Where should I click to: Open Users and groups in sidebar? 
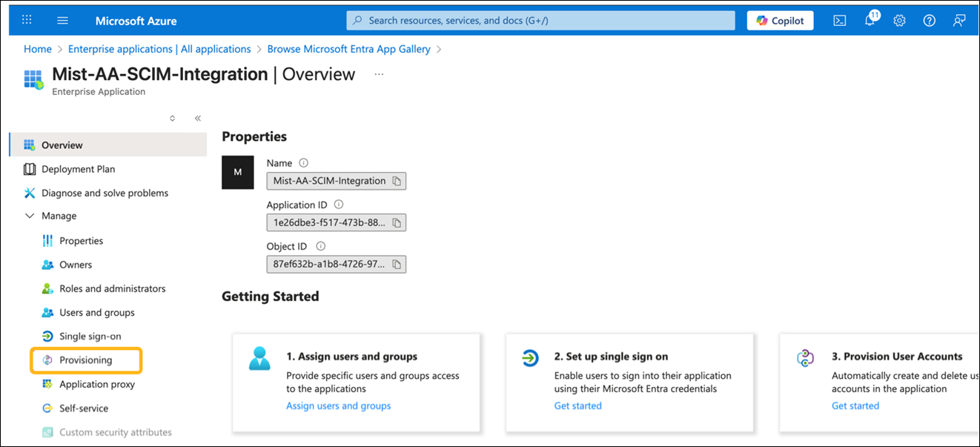pyautogui.click(x=96, y=312)
